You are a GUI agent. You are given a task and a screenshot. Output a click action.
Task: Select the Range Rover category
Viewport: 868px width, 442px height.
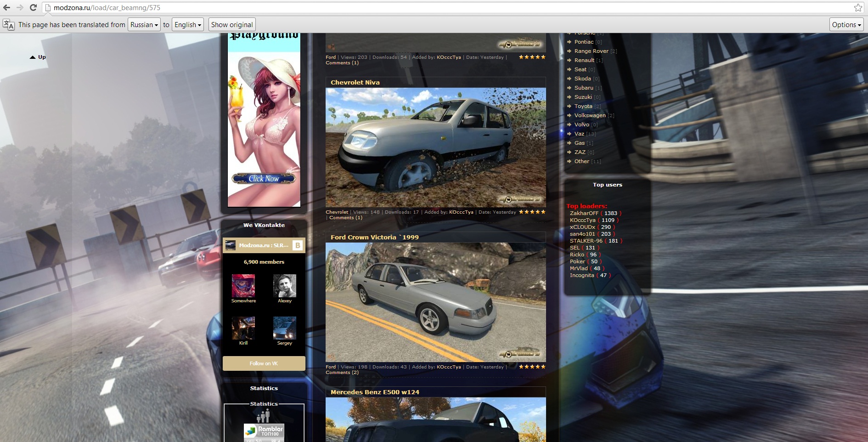tap(591, 51)
